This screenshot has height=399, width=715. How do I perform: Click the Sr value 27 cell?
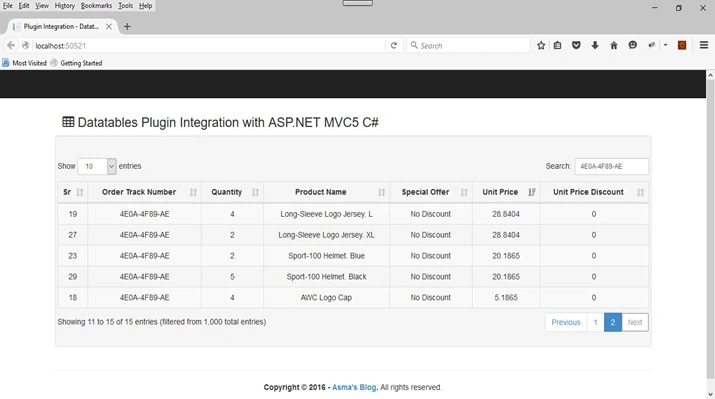(x=73, y=235)
